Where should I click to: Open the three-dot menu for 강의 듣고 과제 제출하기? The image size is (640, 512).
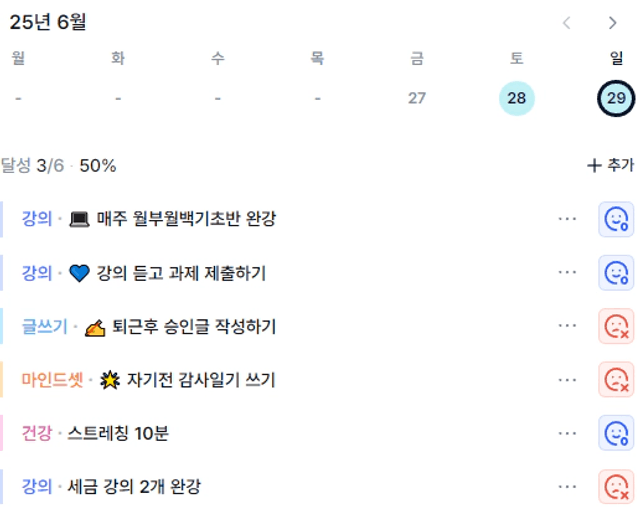pos(567,272)
